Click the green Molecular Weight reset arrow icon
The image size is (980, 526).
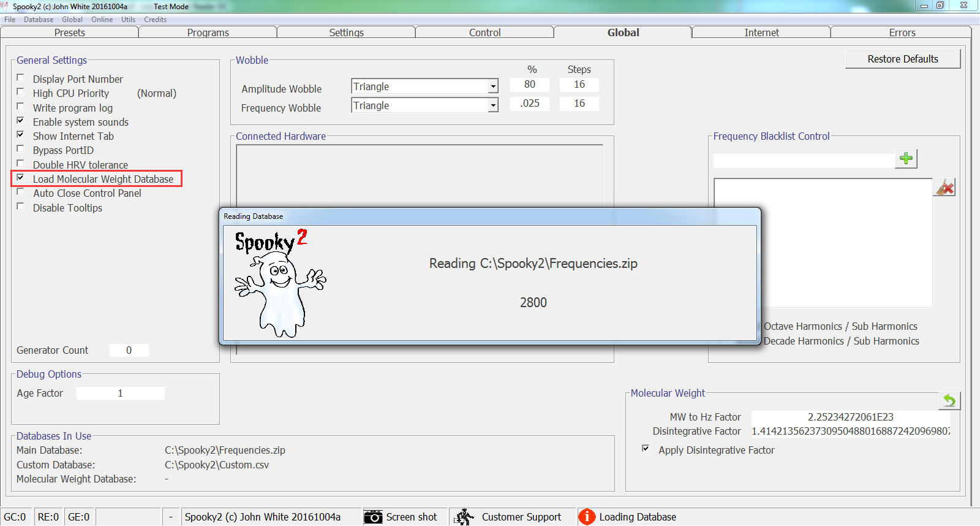(x=949, y=401)
